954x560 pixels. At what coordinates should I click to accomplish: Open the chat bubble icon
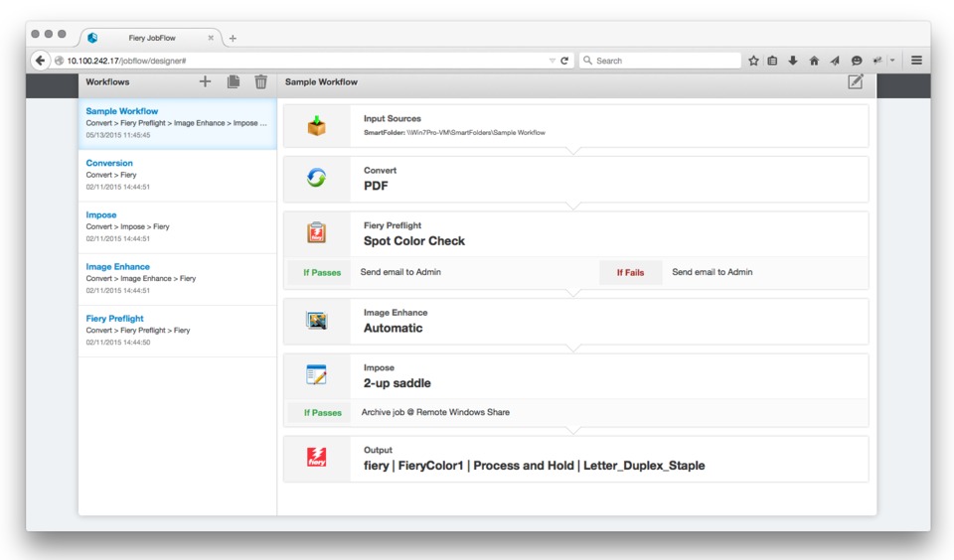click(857, 61)
